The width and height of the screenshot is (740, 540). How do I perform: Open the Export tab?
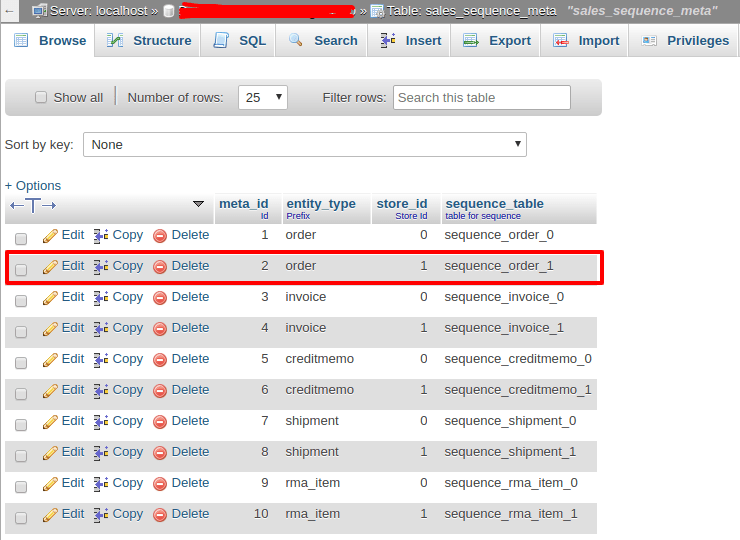(x=495, y=41)
